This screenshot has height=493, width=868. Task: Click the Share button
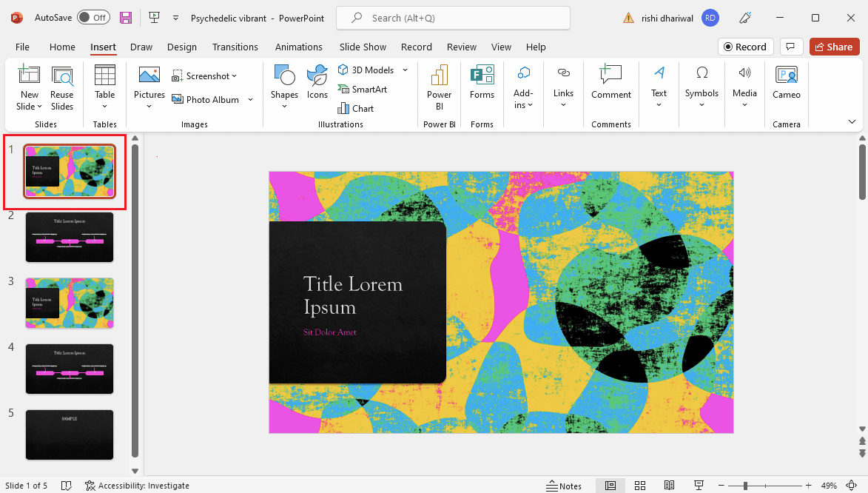834,47
